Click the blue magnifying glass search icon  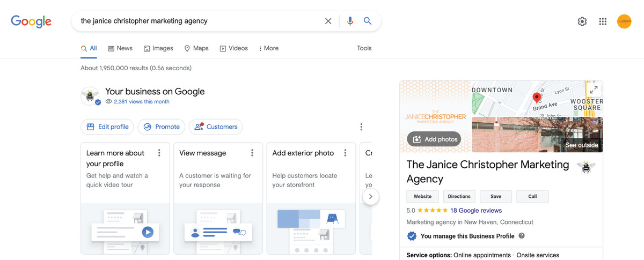pyautogui.click(x=368, y=21)
